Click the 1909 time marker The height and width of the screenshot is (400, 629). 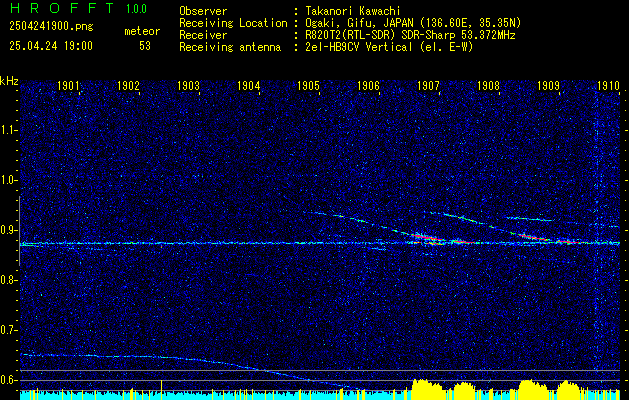[x=548, y=86]
